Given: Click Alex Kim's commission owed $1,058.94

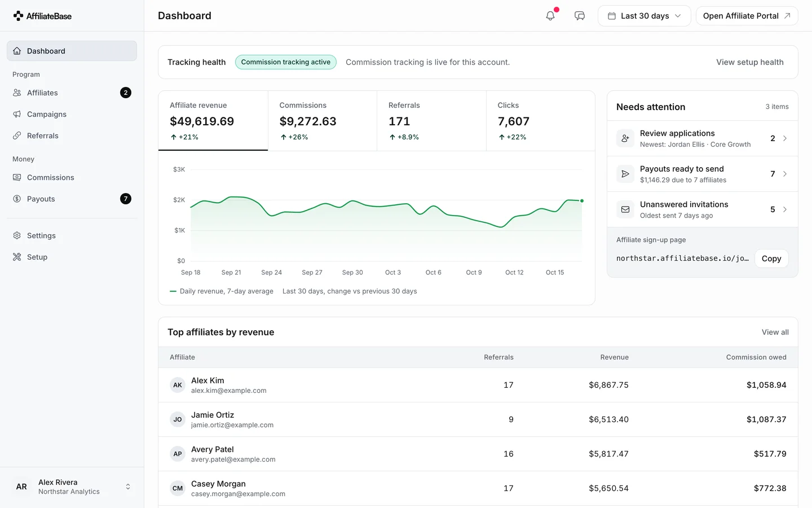Looking at the screenshot, I should [x=766, y=385].
